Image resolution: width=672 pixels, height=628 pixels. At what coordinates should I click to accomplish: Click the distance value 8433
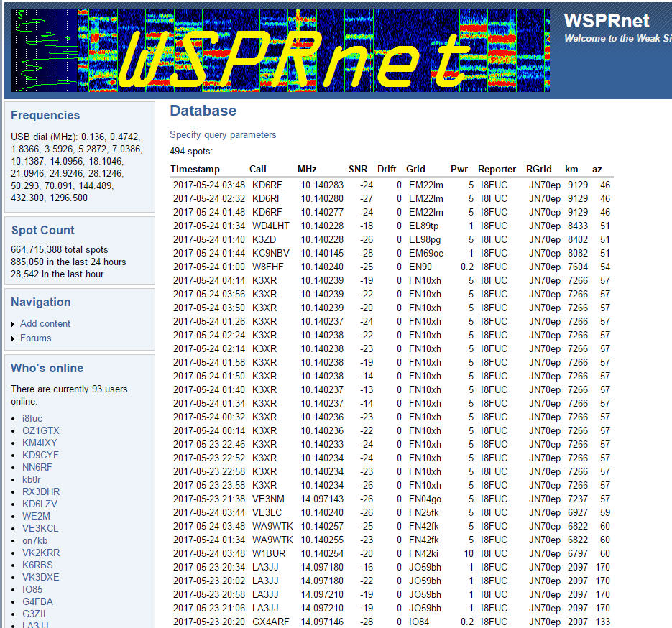pos(578,226)
